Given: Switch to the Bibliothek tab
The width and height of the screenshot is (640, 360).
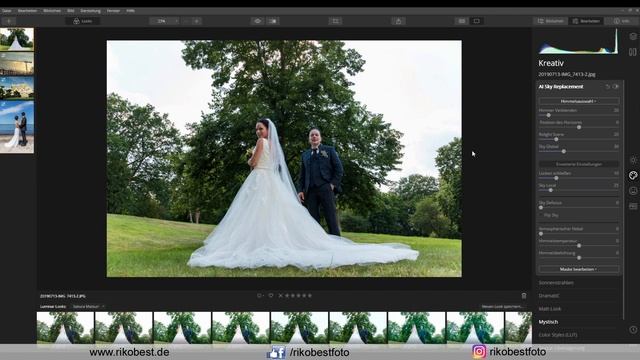Looking at the screenshot, I should (x=550, y=21).
